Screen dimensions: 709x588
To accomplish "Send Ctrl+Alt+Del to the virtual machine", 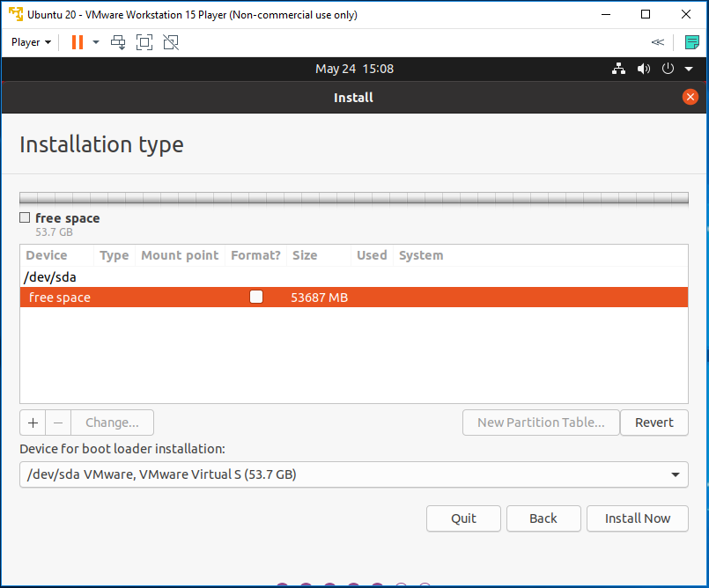I will point(119,42).
